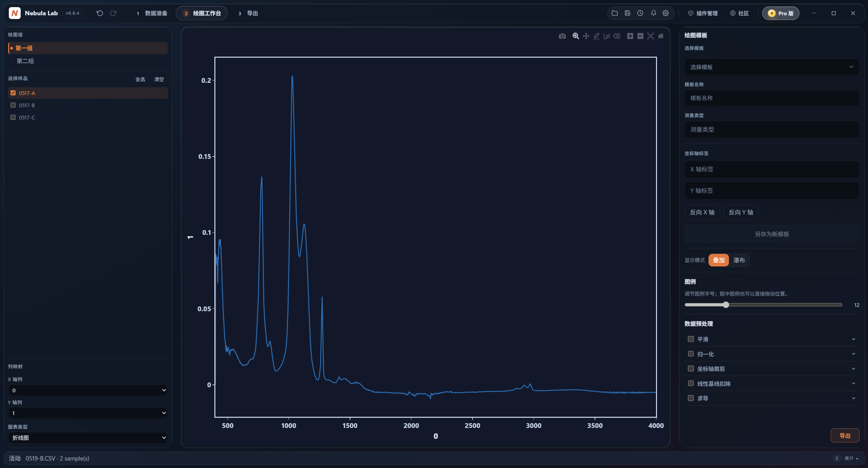This screenshot has width=868, height=468.
Task: Click 清空 to clear samples
Action: tap(159, 79)
